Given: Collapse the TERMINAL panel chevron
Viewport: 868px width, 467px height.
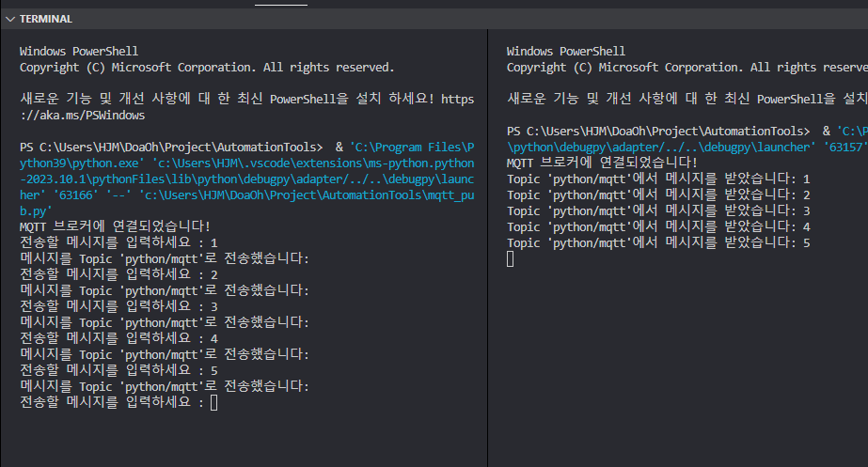Looking at the screenshot, I should click(x=10, y=19).
